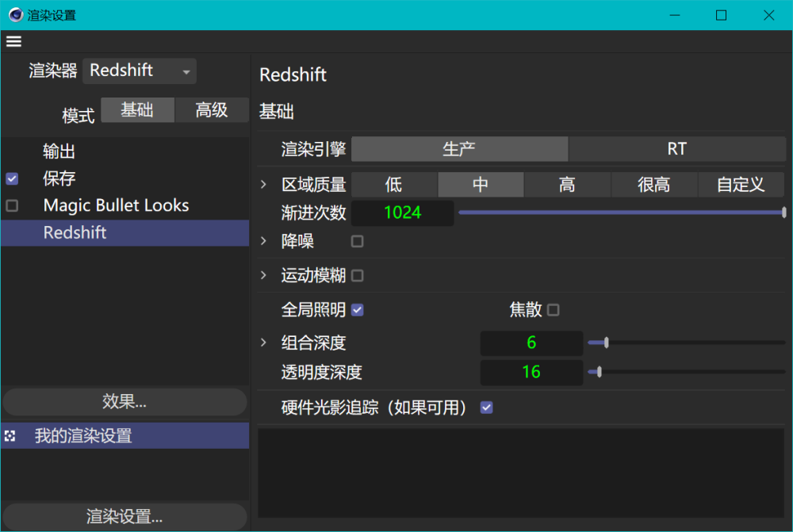This screenshot has width=793, height=532.
Task: Enable the 降噪 checkbox
Action: 357,241
